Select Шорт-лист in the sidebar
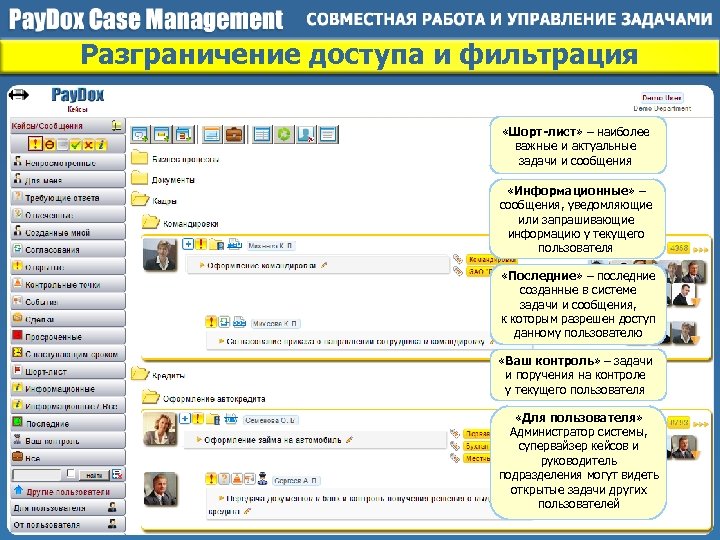The height and width of the screenshot is (540, 720). coord(68,371)
